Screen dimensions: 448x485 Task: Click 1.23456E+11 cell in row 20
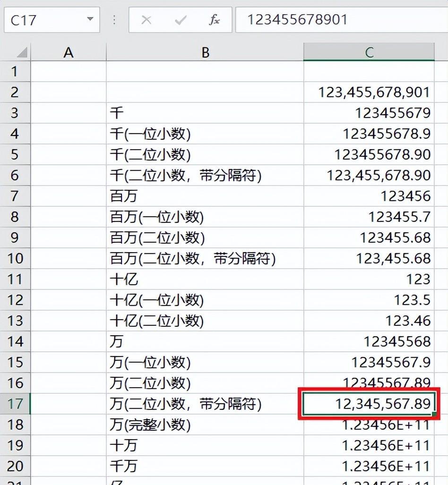coord(369,466)
